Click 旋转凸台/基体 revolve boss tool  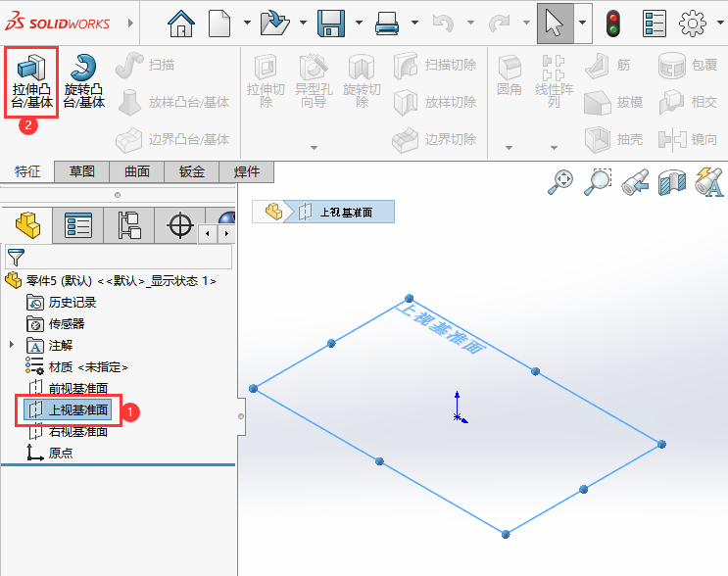pos(84,81)
